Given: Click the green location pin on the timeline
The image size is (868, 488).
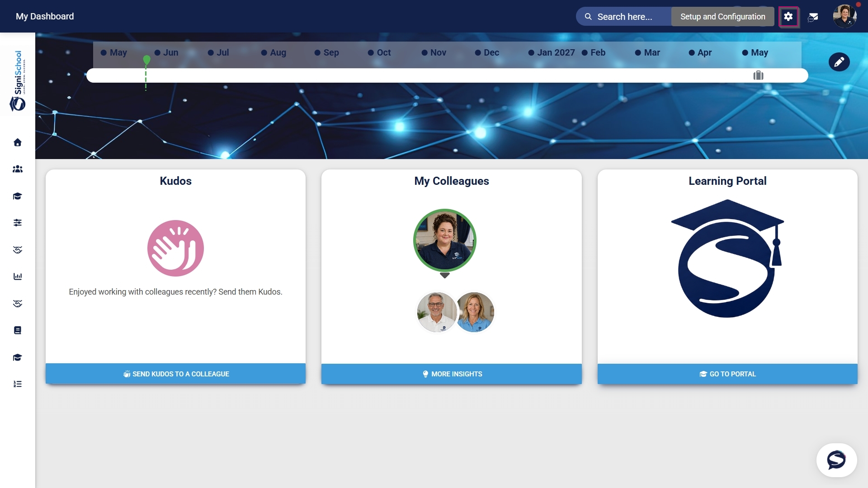Looking at the screenshot, I should (146, 60).
